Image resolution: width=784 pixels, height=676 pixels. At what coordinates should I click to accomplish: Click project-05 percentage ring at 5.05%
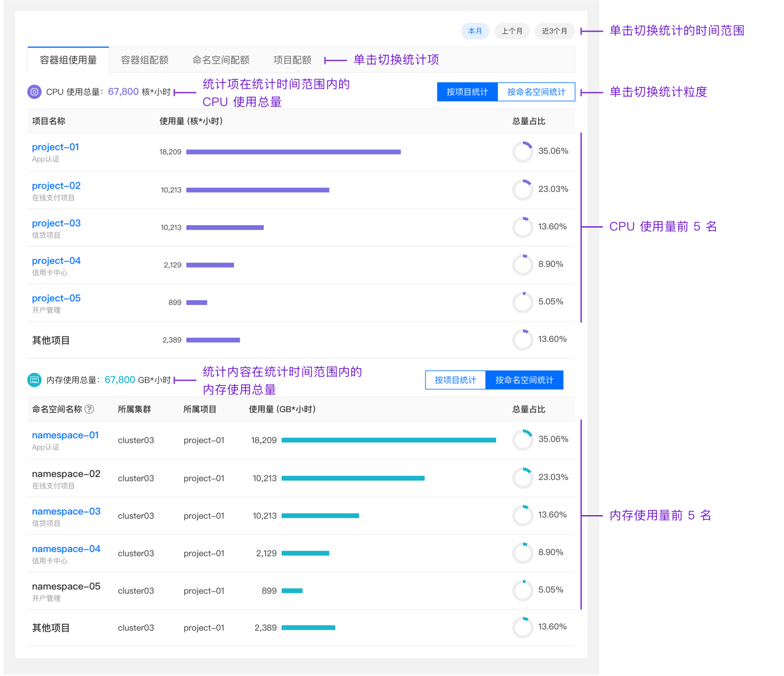coord(522,303)
